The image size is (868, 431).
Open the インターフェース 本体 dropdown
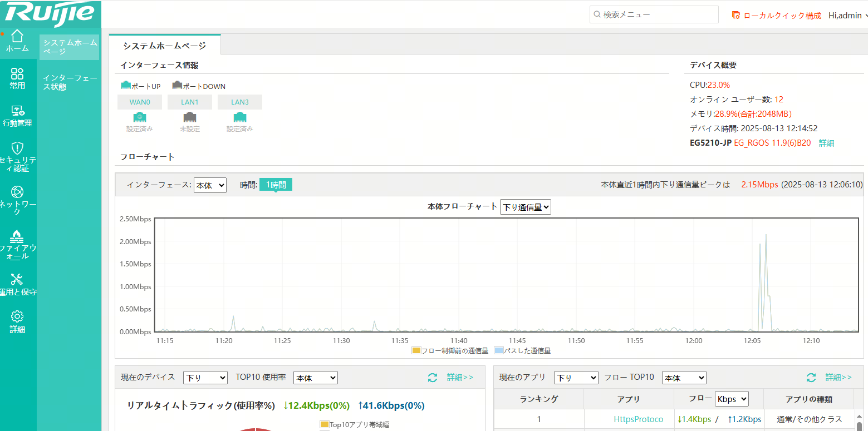pyautogui.click(x=210, y=185)
